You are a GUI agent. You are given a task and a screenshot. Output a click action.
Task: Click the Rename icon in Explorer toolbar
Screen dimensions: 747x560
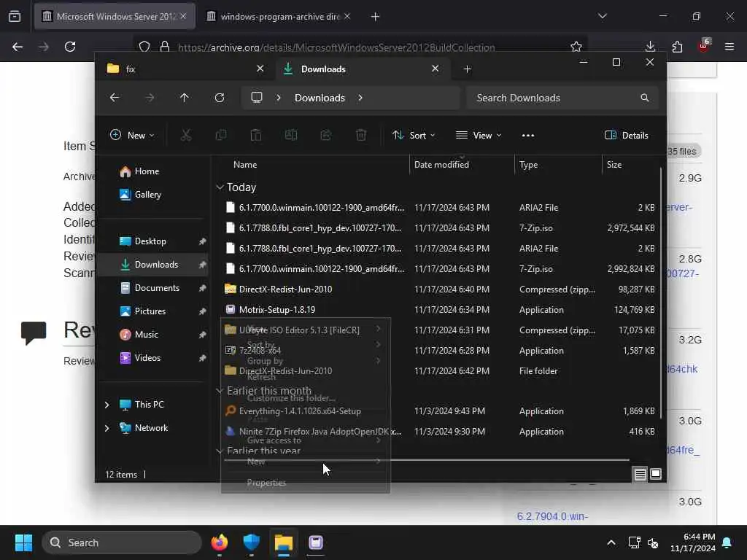click(290, 135)
